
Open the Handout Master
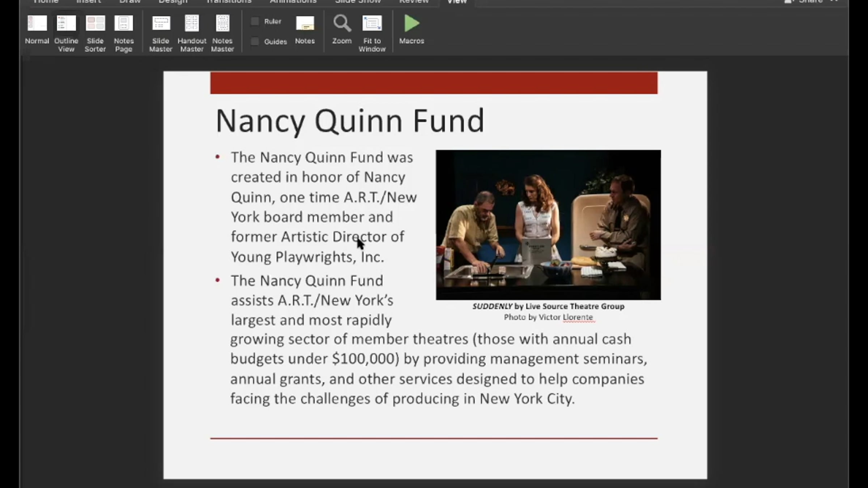(192, 24)
